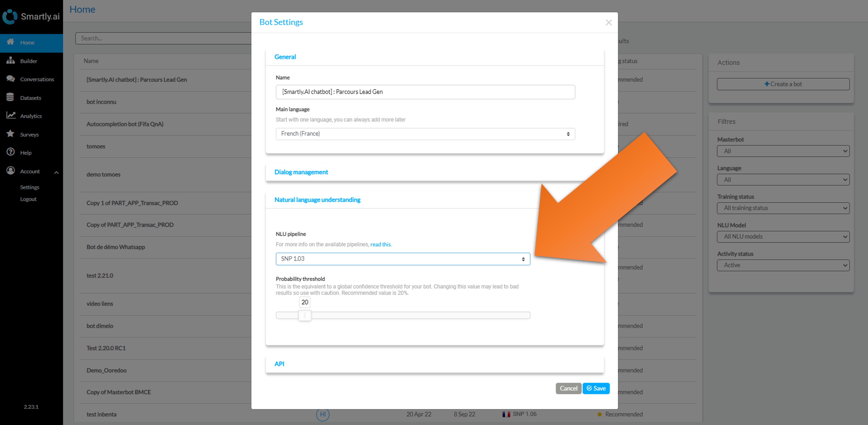This screenshot has height=425, width=868.
Task: Follow the 'read this' pipelines link
Action: coord(381,244)
